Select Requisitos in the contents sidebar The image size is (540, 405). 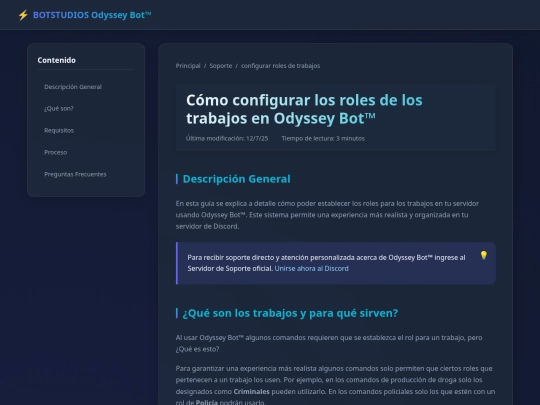(x=59, y=131)
